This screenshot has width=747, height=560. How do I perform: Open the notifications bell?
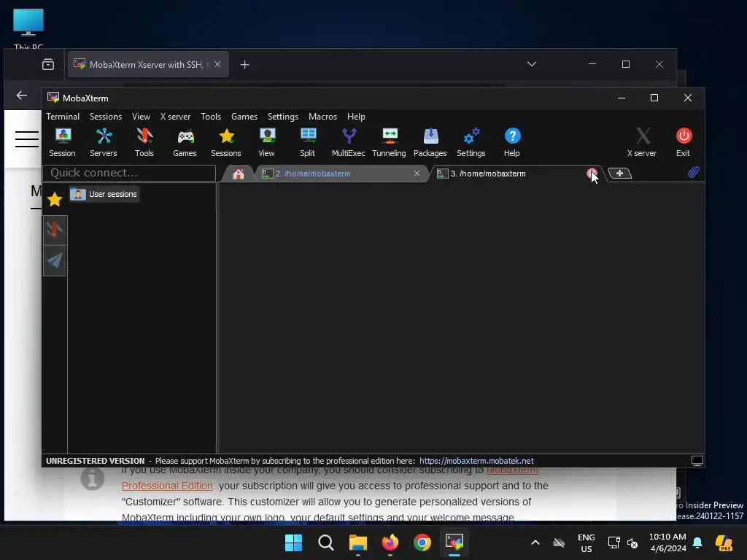click(697, 542)
